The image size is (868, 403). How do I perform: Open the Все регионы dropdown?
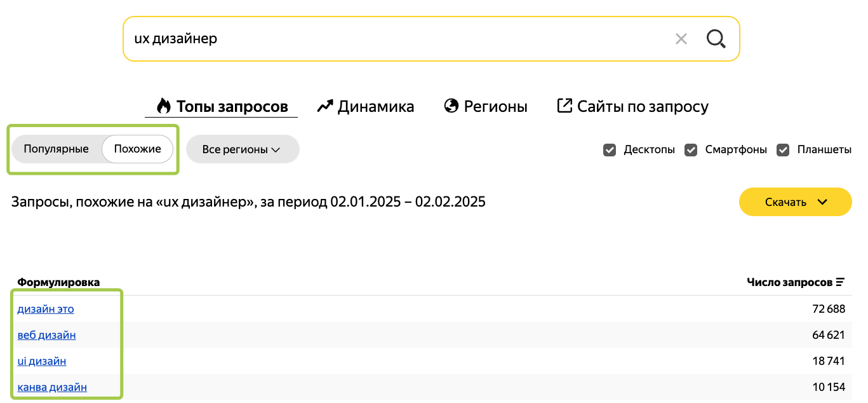tap(243, 149)
